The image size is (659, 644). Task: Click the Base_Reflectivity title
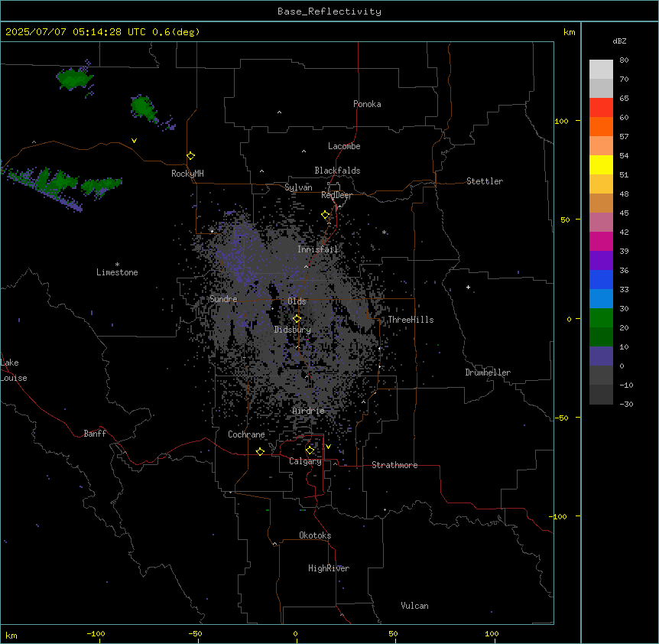[329, 11]
